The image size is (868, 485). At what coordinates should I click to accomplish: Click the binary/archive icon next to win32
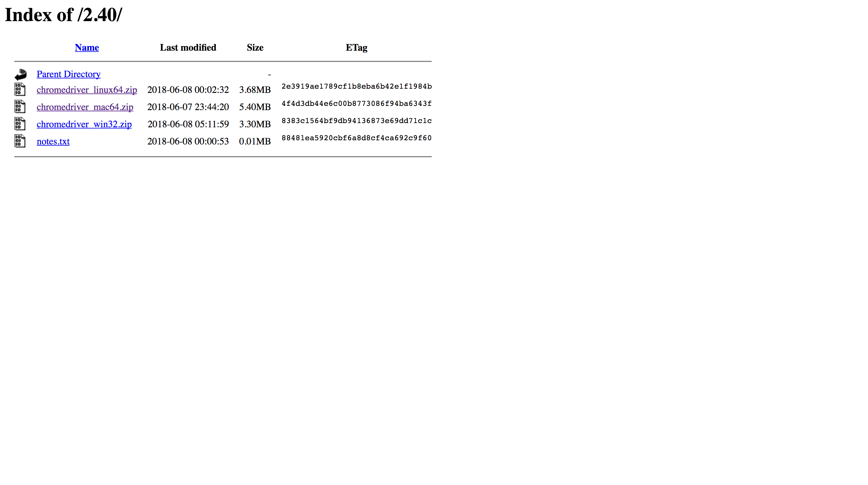tap(20, 124)
